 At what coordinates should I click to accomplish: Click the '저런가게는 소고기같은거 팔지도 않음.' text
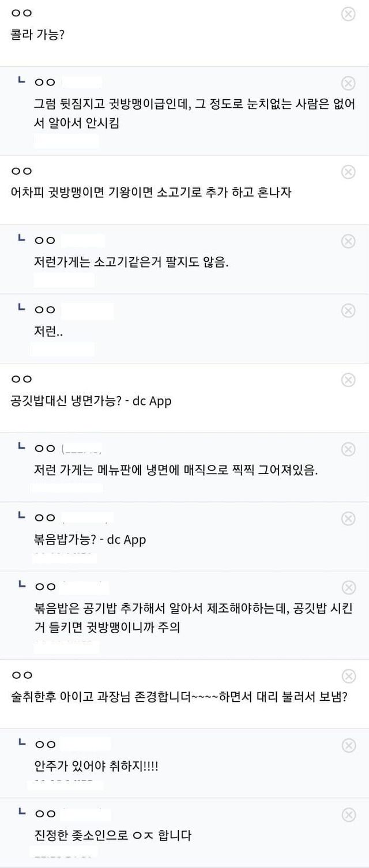(x=131, y=262)
